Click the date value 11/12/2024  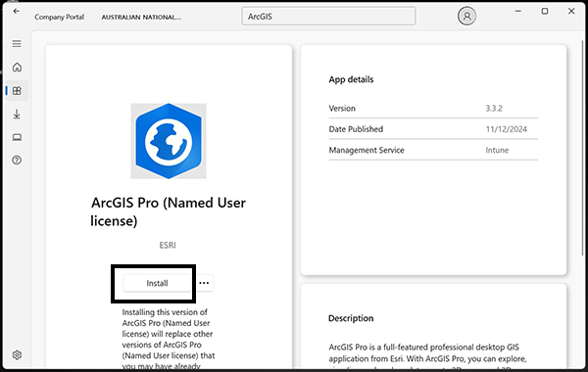tap(507, 129)
